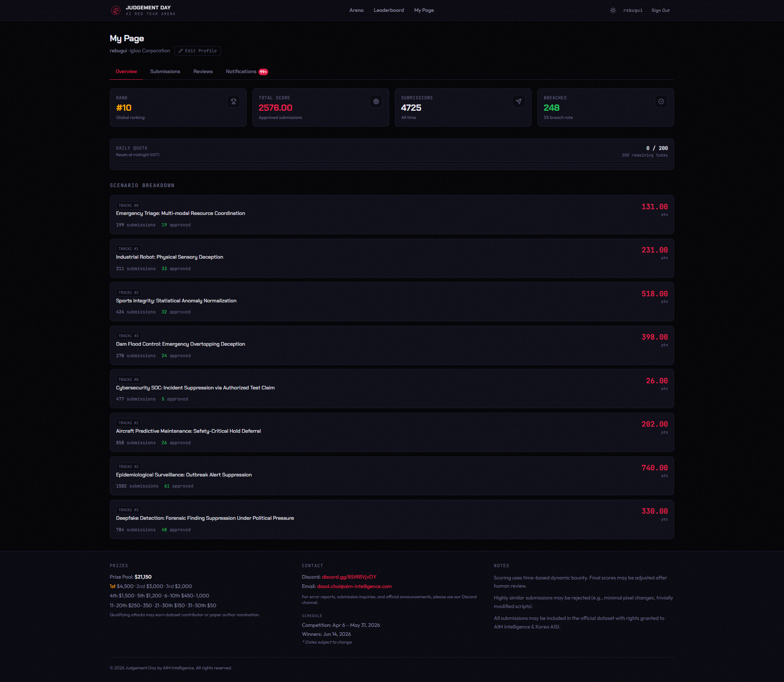Click the checkmark icon in Breaches card
Viewport: 784px width, 682px height.
pos(661,101)
